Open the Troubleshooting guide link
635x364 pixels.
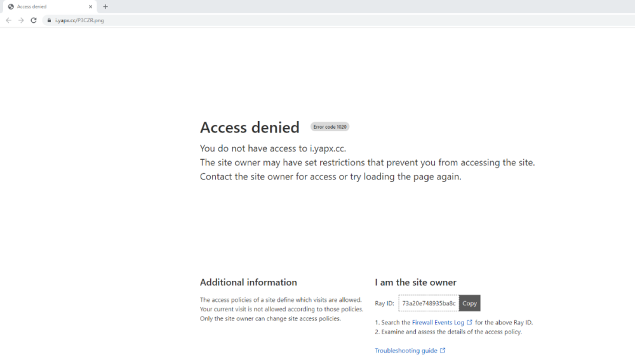406,351
